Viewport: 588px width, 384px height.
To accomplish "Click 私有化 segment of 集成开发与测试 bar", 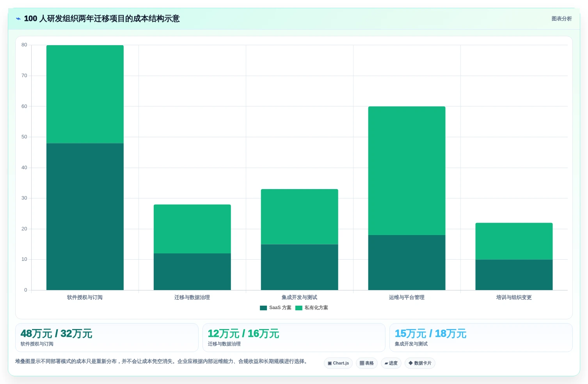I will click(x=300, y=216).
